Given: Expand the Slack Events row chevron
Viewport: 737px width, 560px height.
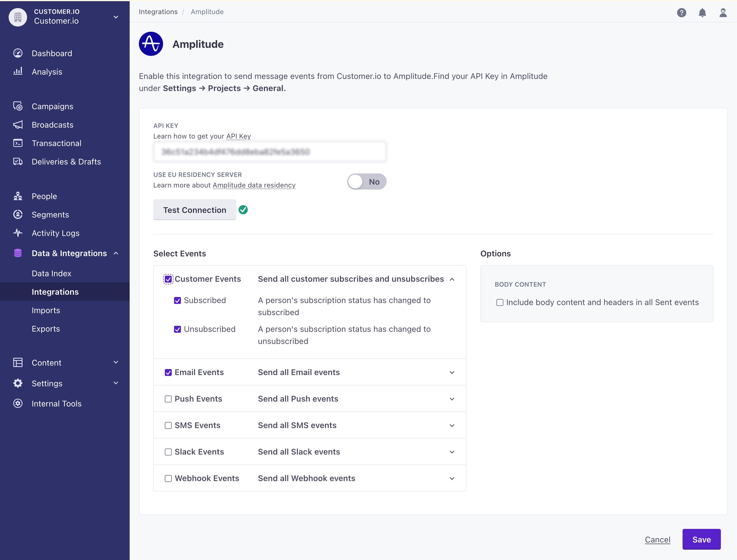Looking at the screenshot, I should [x=452, y=452].
